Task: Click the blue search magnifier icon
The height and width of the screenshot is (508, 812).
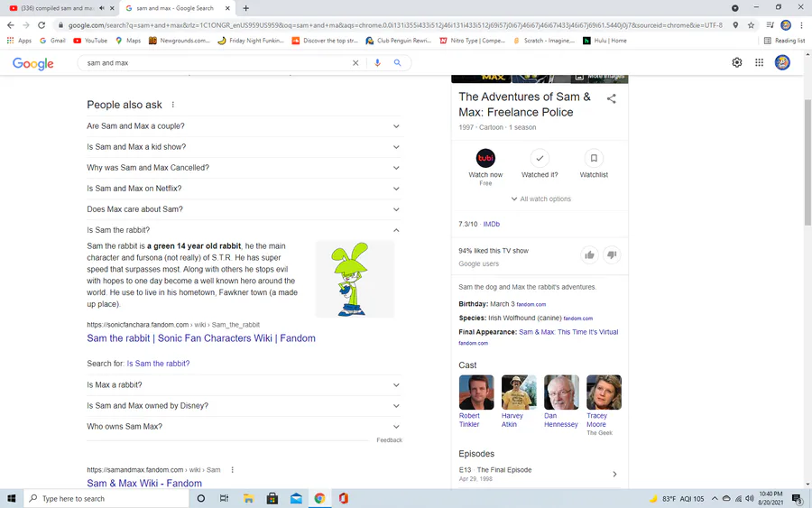Action: tap(397, 62)
